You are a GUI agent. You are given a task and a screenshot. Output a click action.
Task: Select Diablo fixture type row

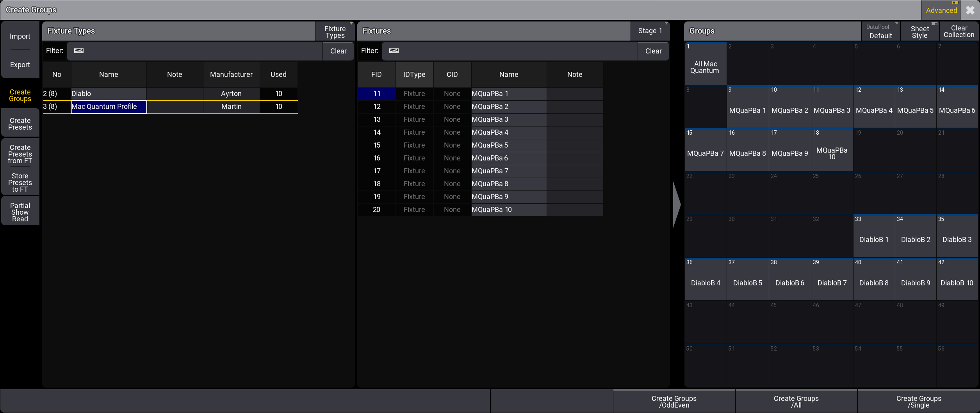pos(109,94)
